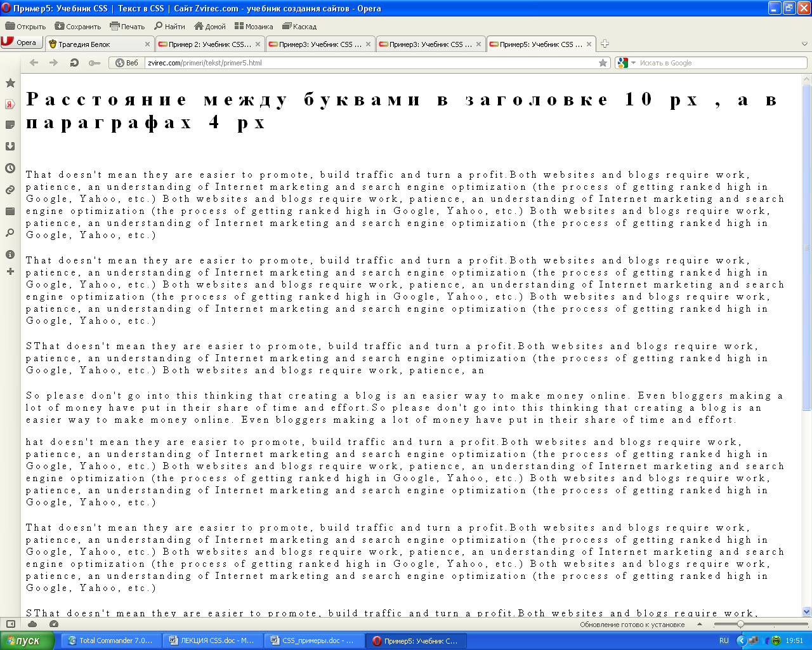The image size is (812, 650).
Task: Open the Search magnifier panel in the sidebar
Action: (10, 233)
